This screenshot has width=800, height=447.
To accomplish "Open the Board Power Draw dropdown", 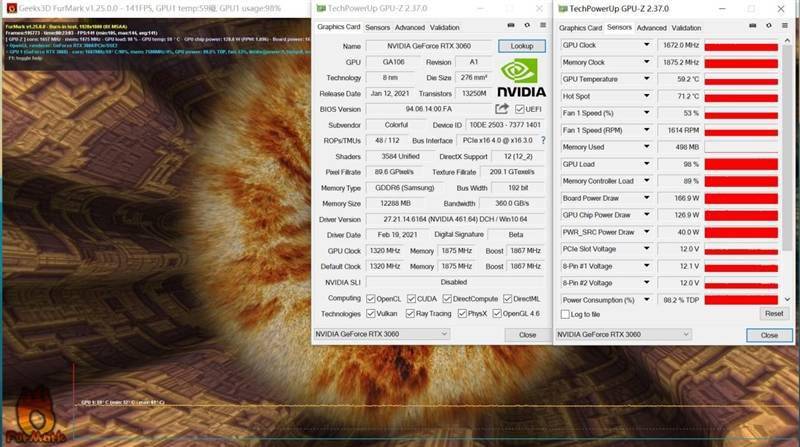I will pyautogui.click(x=646, y=198).
